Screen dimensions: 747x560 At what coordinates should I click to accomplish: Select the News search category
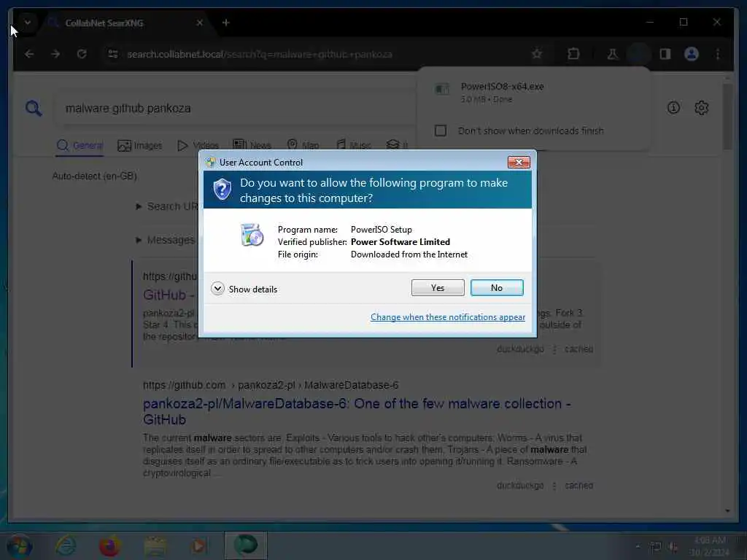252,145
